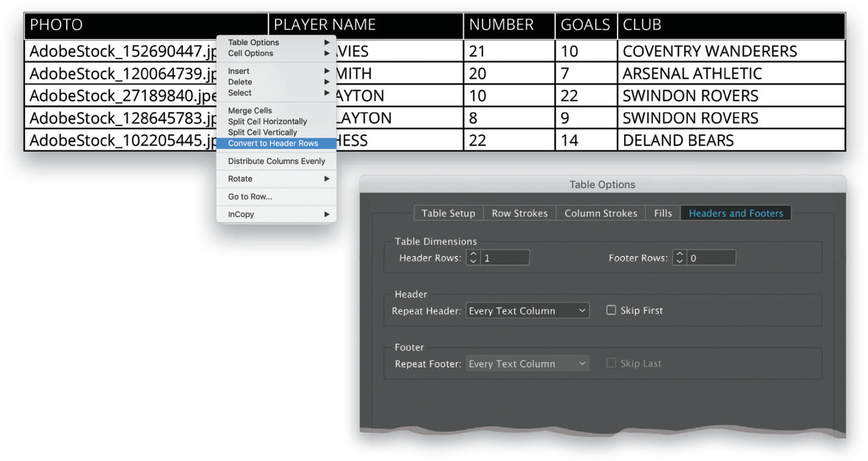
Task: Click the GOALS header cell
Action: coord(586,25)
